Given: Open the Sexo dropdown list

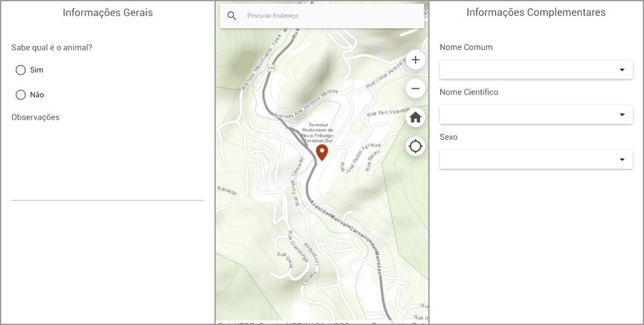Looking at the screenshot, I should pos(536,159).
